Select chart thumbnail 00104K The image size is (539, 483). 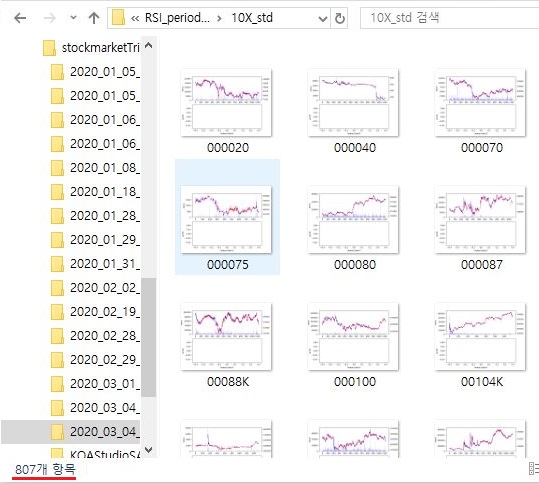click(x=480, y=337)
